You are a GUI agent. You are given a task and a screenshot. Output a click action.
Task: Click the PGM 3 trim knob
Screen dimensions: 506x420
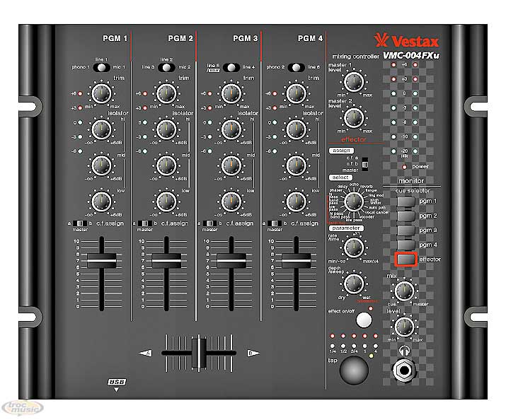[230, 92]
